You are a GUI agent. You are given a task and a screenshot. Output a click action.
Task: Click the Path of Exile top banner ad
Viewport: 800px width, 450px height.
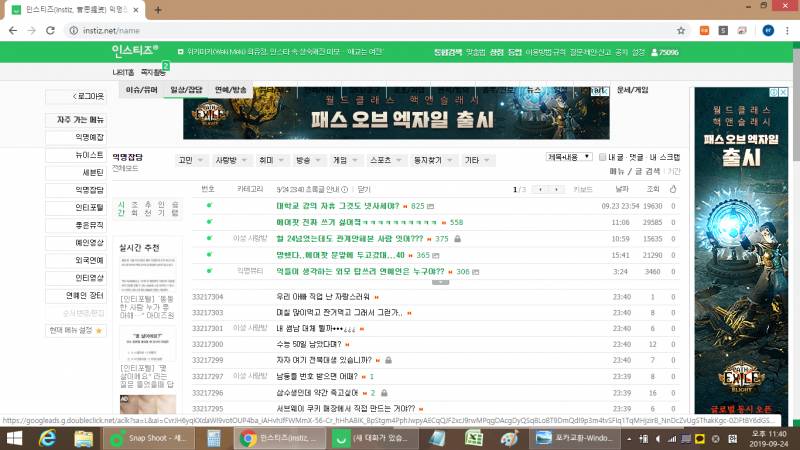coord(396,113)
